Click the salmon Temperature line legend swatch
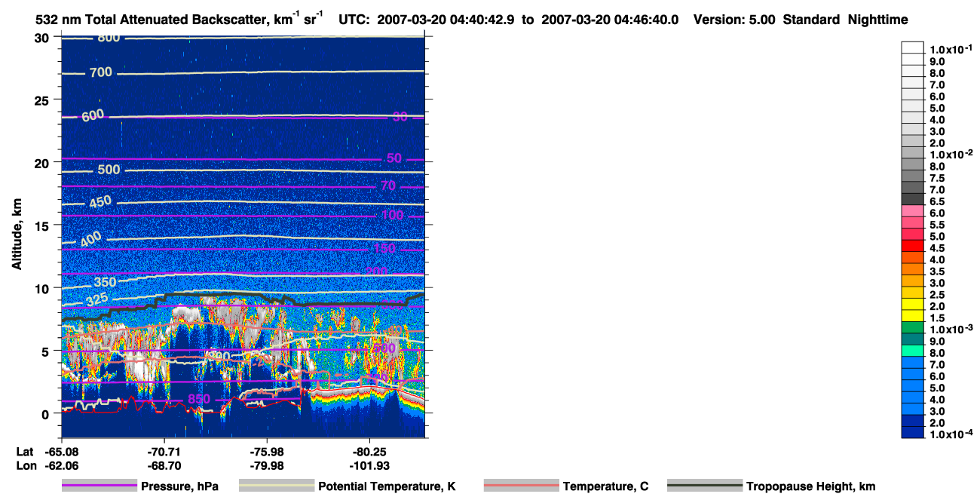 [x=522, y=486]
